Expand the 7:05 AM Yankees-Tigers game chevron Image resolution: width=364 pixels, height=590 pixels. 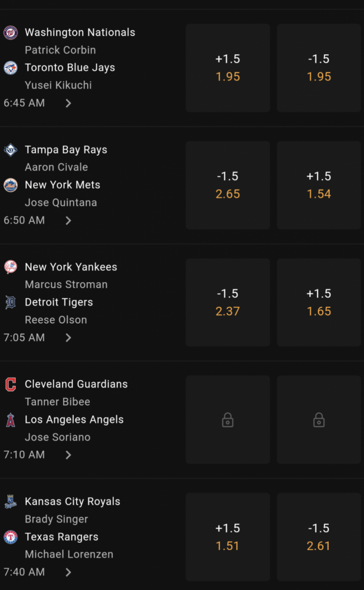pyautogui.click(x=68, y=337)
